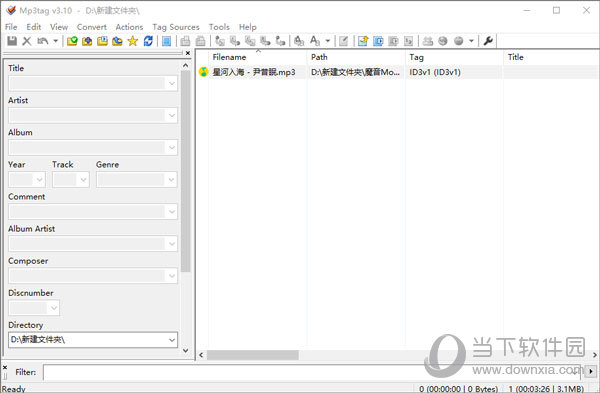Click the arrow button beside Filter field
600x393 pixels.
click(x=590, y=371)
